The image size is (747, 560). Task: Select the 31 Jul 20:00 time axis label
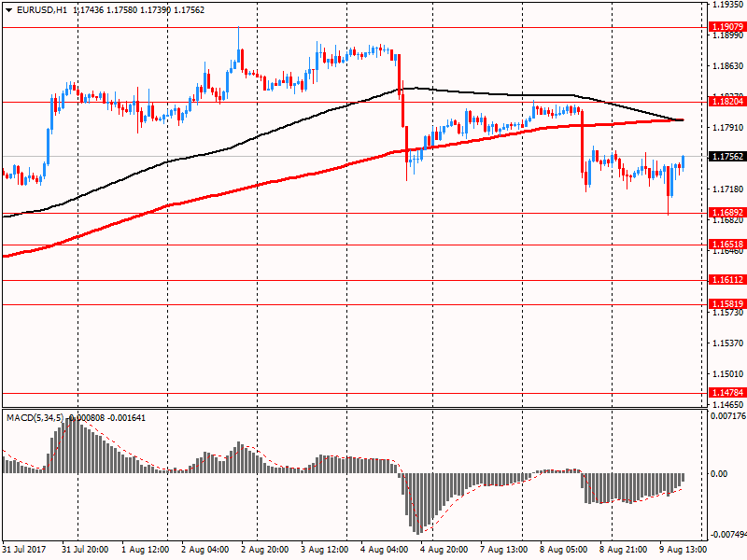coord(85,550)
